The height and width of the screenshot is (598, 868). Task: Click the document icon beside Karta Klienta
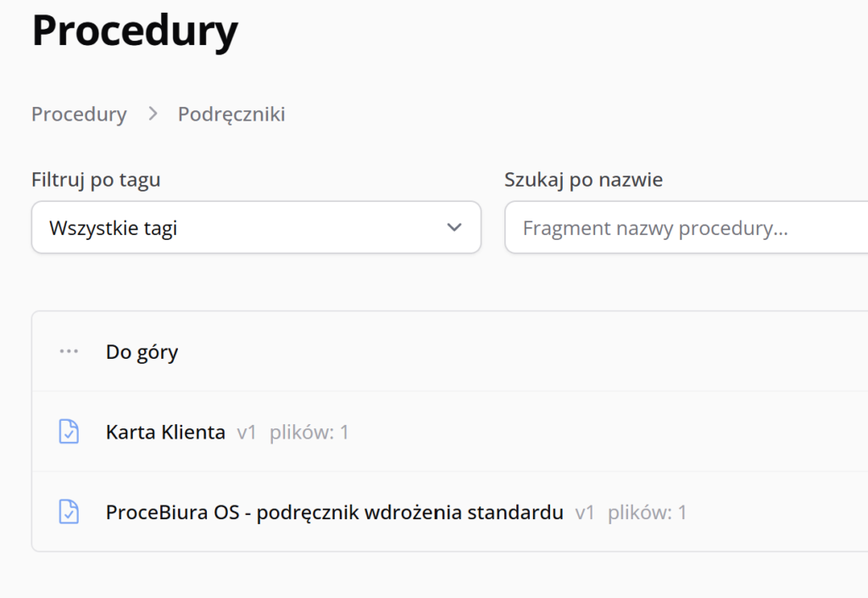click(x=69, y=432)
